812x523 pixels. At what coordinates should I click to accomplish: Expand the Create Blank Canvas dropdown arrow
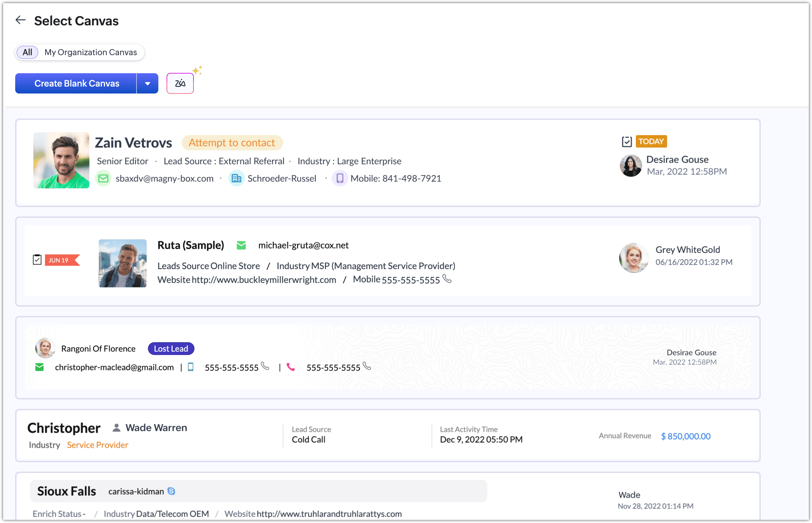(147, 84)
